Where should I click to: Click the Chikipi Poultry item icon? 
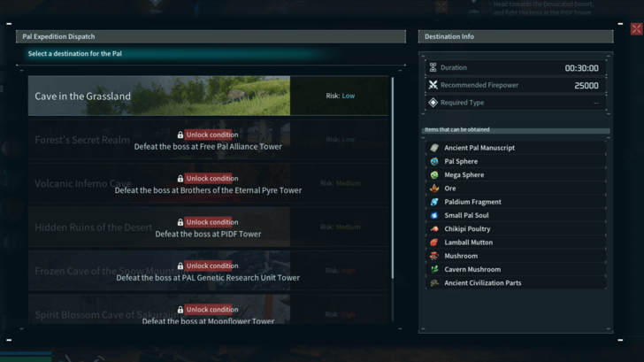pos(434,229)
